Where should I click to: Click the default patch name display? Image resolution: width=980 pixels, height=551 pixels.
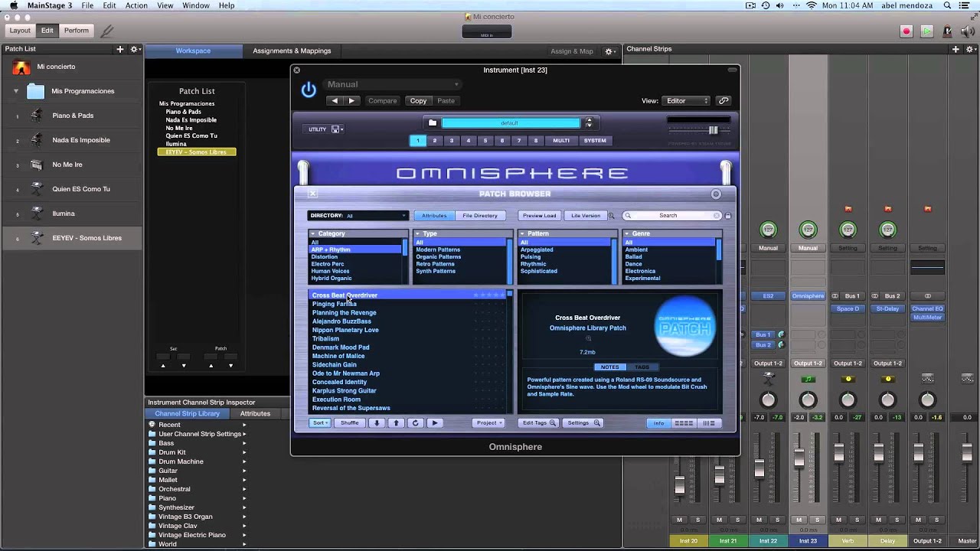pyautogui.click(x=511, y=122)
